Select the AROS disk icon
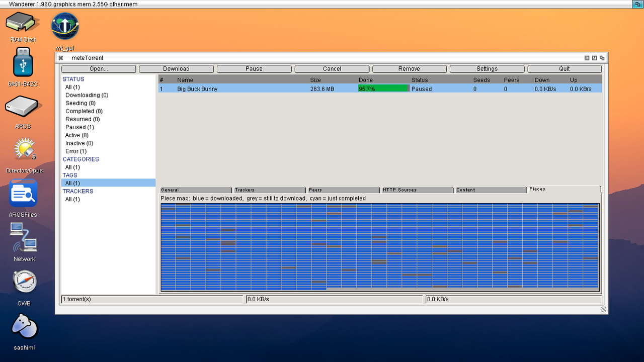Image resolution: width=644 pixels, height=362 pixels. (23, 107)
